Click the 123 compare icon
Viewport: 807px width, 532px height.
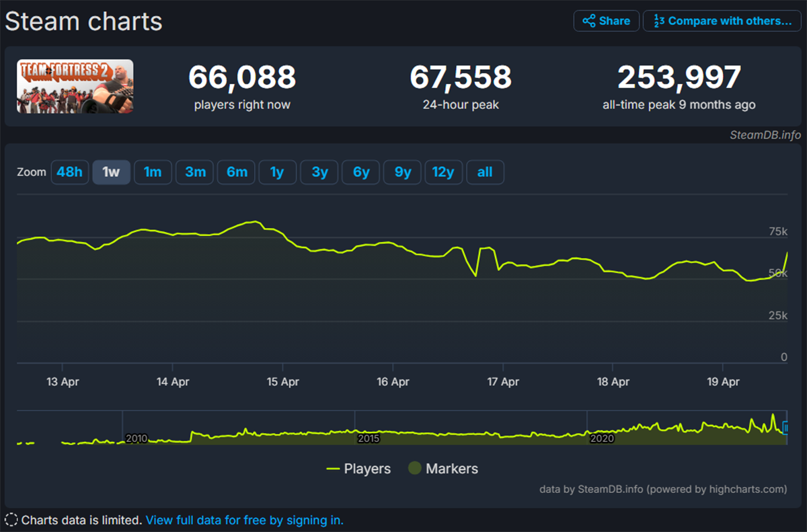point(658,21)
